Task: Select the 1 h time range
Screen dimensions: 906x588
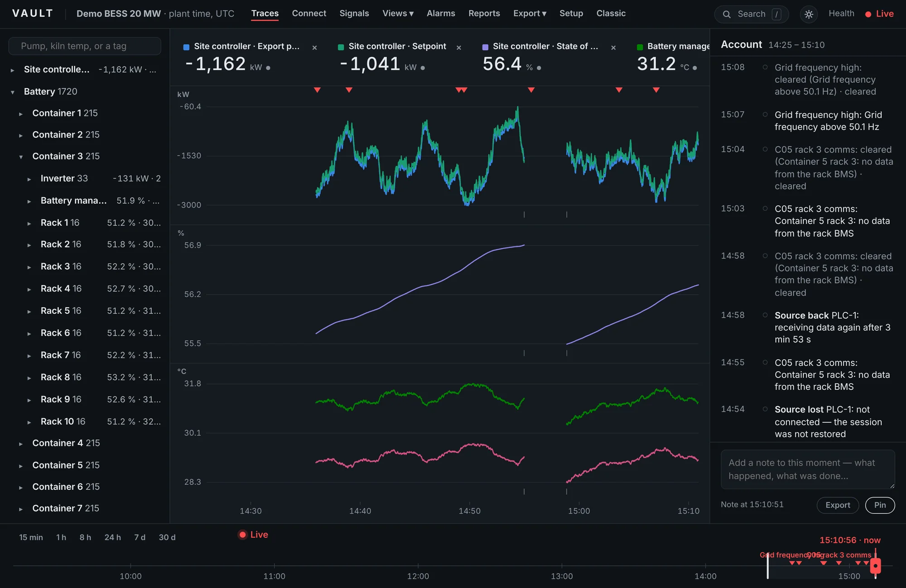Action: [61, 537]
